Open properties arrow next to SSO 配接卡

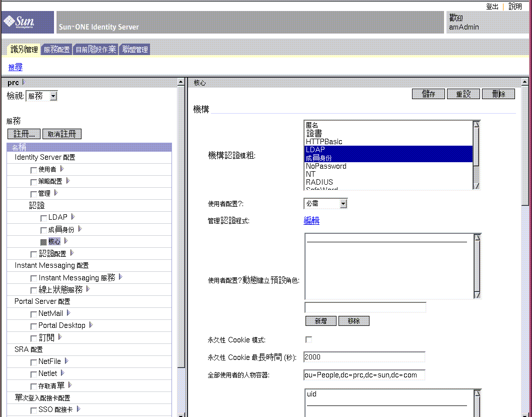tap(78, 409)
